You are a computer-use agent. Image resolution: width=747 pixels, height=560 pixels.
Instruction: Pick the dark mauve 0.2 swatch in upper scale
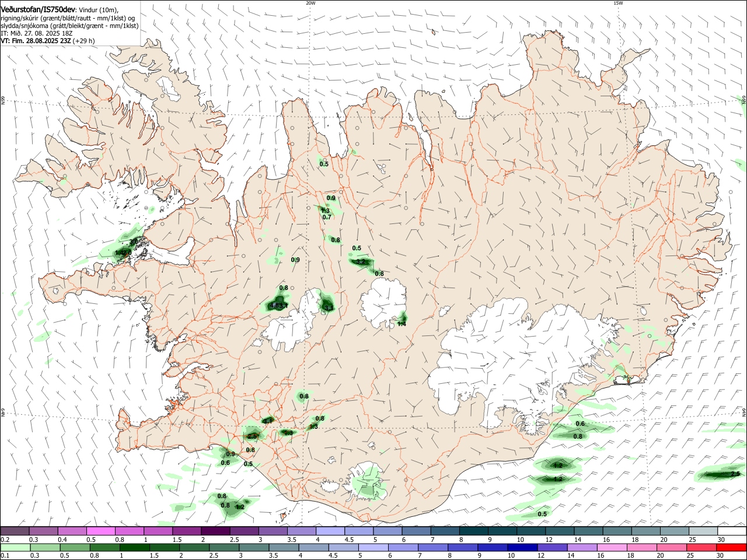point(15,531)
